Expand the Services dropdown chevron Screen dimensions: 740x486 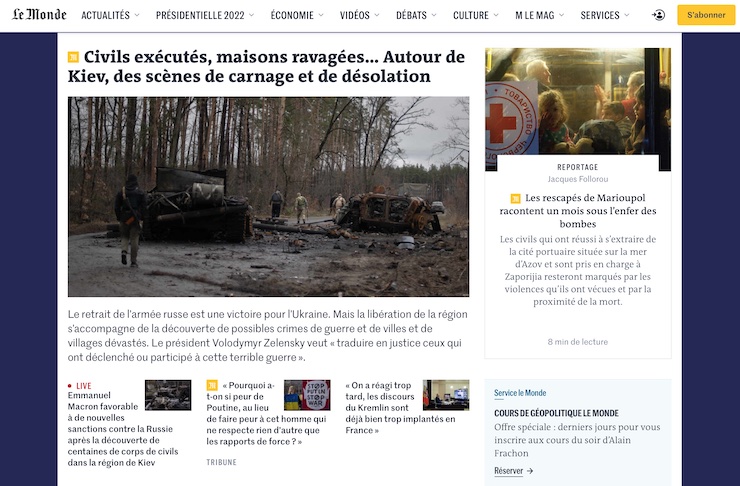click(627, 15)
